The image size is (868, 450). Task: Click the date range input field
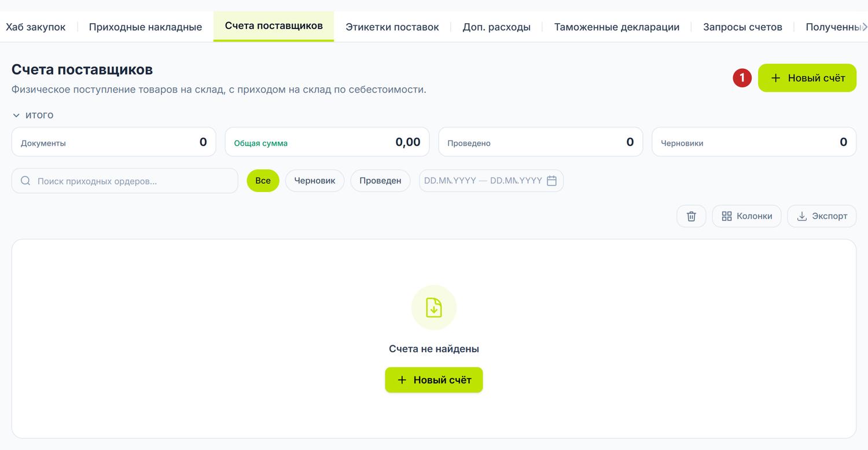pyautogui.click(x=491, y=180)
